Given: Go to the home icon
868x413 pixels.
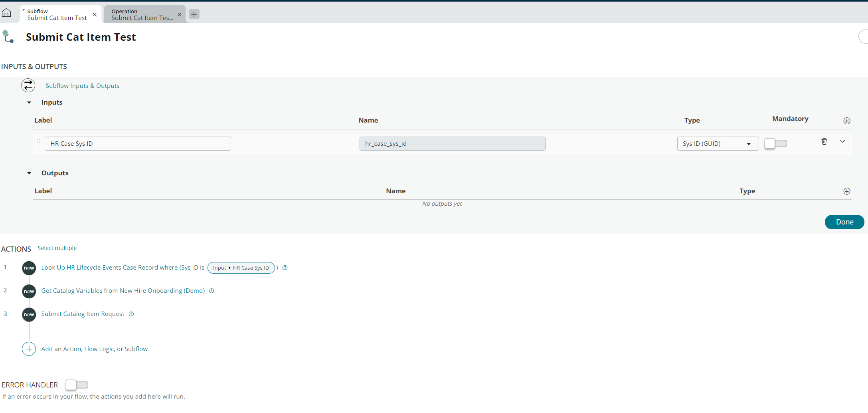Looking at the screenshot, I should pyautogui.click(x=6, y=13).
